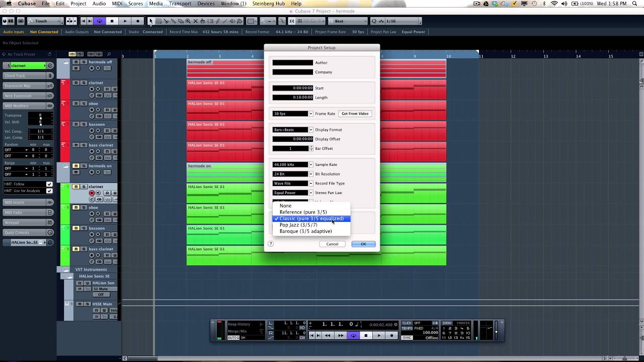
Task: Select the Draw pencil tool
Action: [x=218, y=21]
